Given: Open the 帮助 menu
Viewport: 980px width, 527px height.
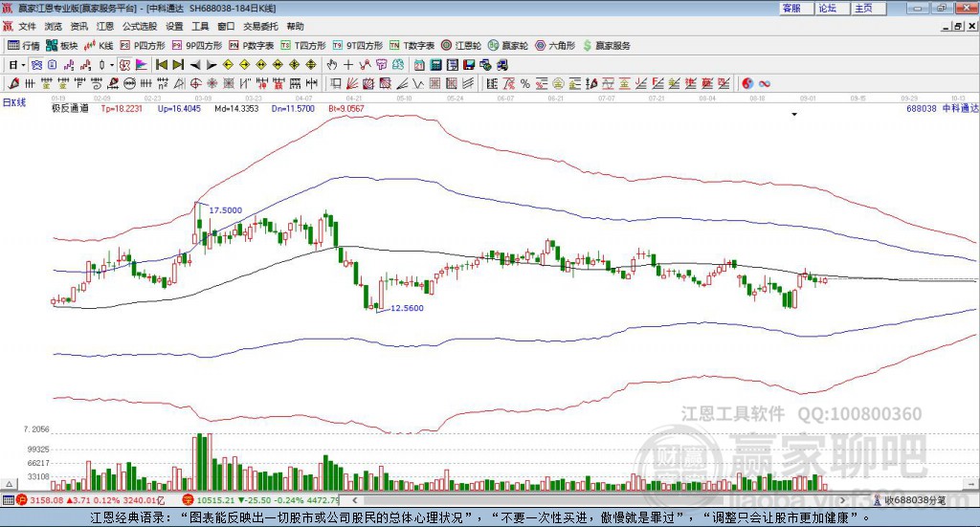Looking at the screenshot, I should pyautogui.click(x=295, y=26).
